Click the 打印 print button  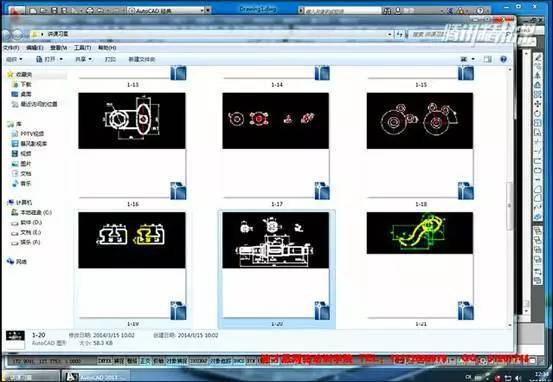110,59
